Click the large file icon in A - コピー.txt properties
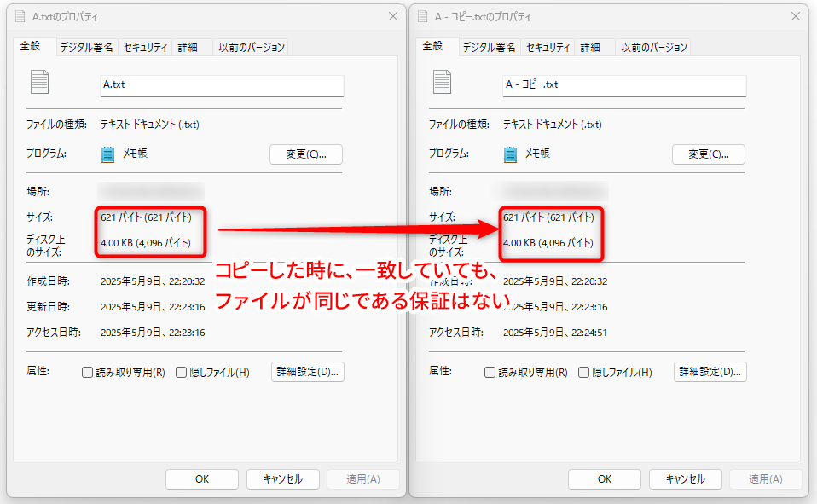817x504 pixels. pos(442,82)
